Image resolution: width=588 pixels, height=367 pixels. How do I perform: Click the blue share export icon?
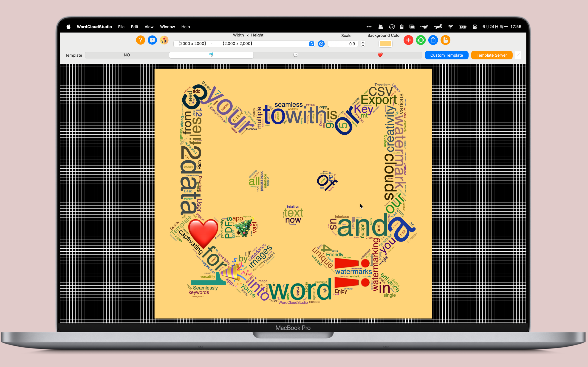[433, 40]
